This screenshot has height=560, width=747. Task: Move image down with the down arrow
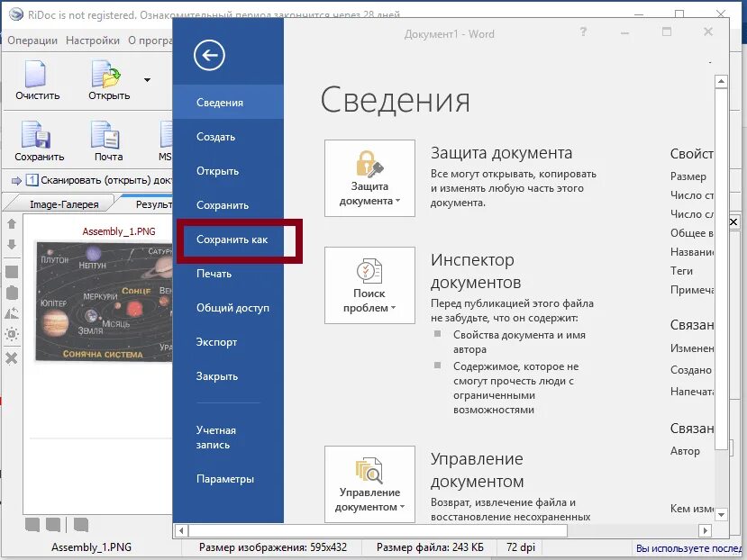point(12,245)
